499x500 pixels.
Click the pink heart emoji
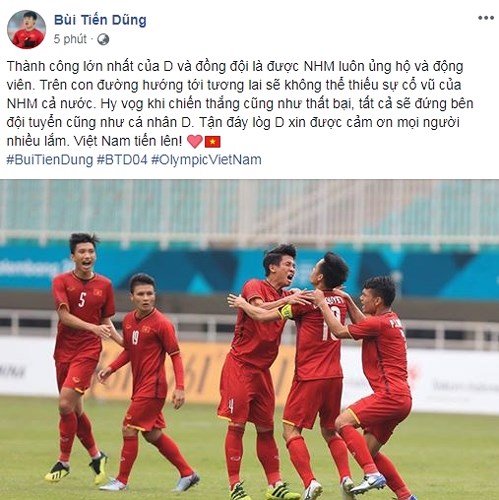click(x=195, y=142)
